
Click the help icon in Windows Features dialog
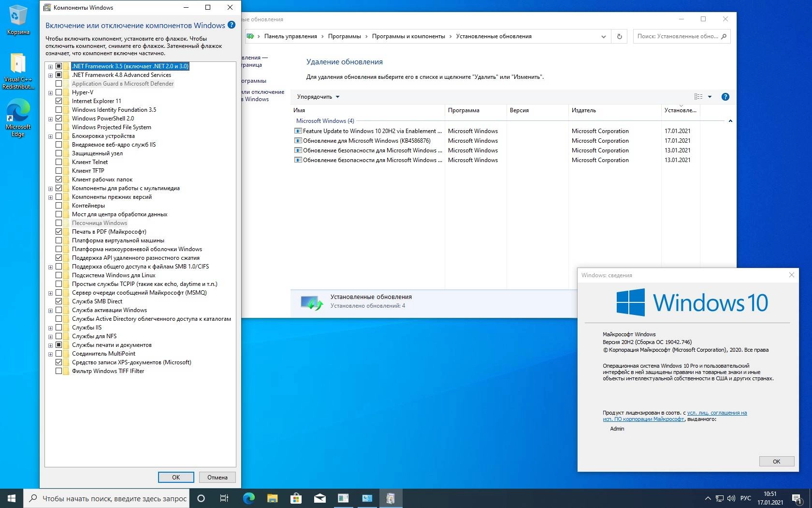[x=232, y=25]
